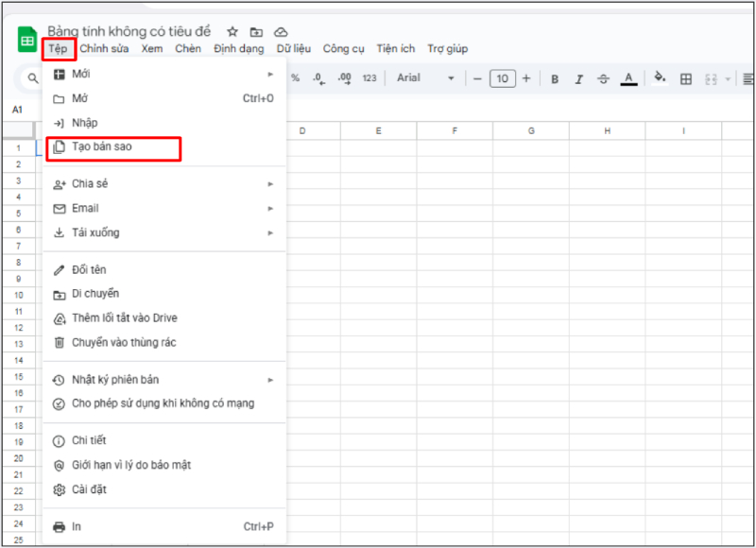Decrease font size with the minus button
The image size is (756, 548).
tap(478, 78)
